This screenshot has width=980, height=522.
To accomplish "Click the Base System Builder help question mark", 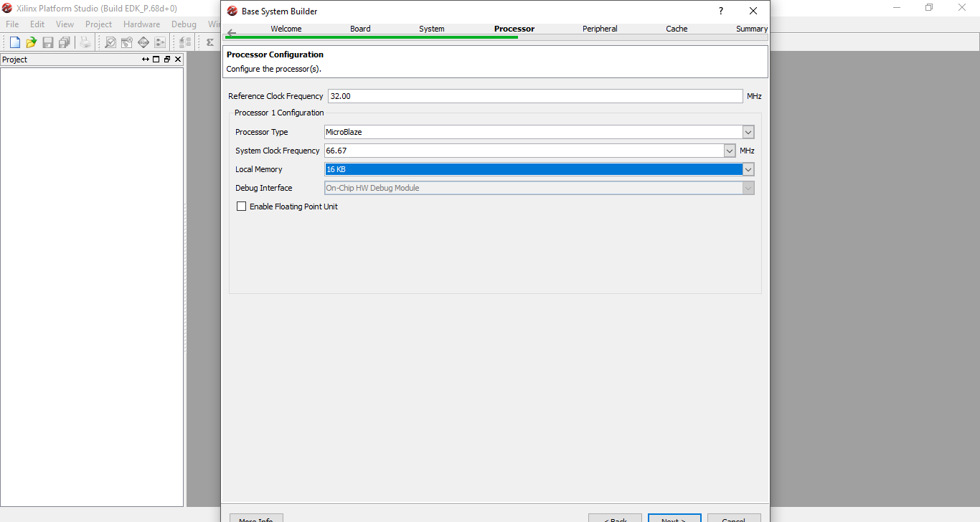I will click(721, 11).
